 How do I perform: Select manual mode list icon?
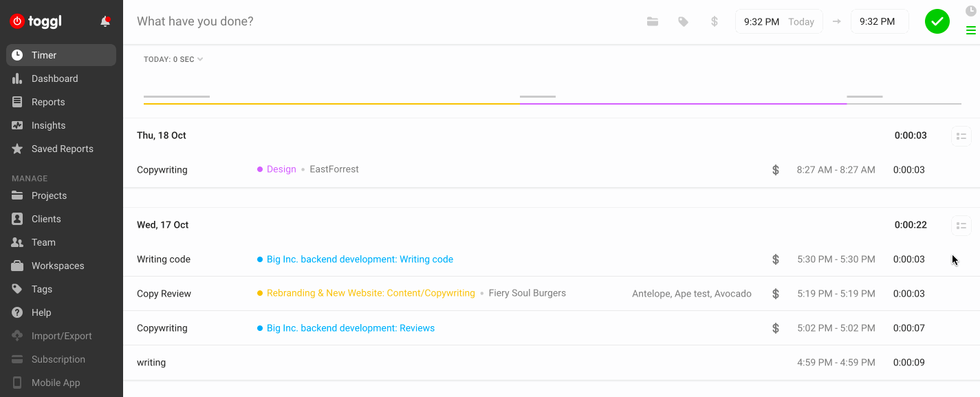[971, 30]
